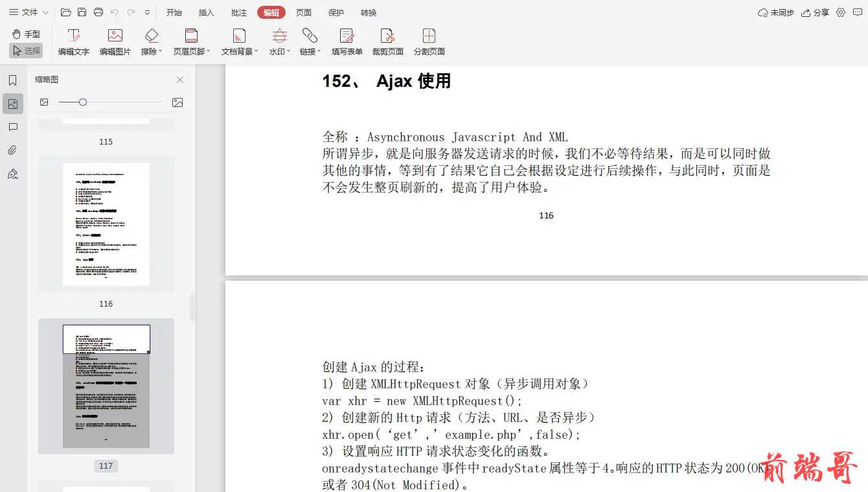
Task: Open the thumbnail sidebar panel icon
Action: [x=12, y=104]
